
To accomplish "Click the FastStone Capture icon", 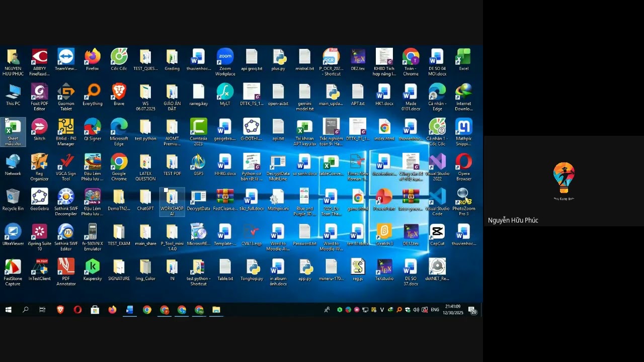I will click(13, 272).
